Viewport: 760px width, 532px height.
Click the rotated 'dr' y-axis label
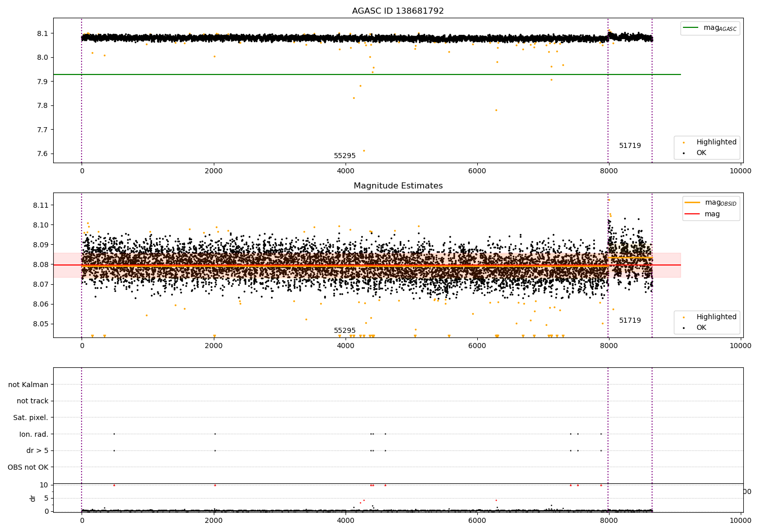[33, 499]
